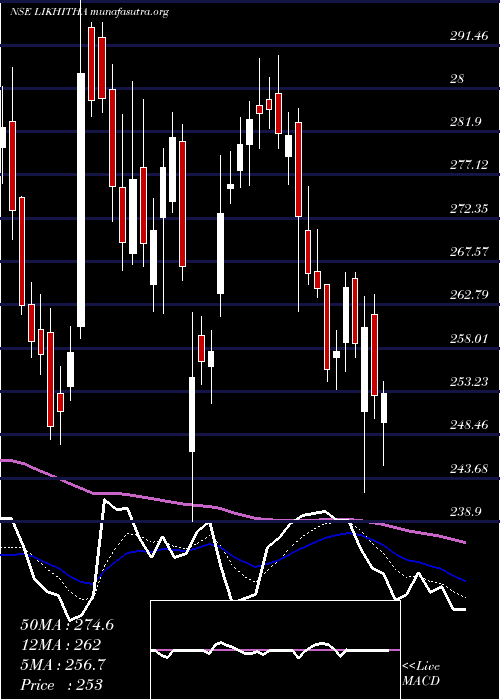
Task: Click the 12MA : 262 readout
Action: coord(60,645)
